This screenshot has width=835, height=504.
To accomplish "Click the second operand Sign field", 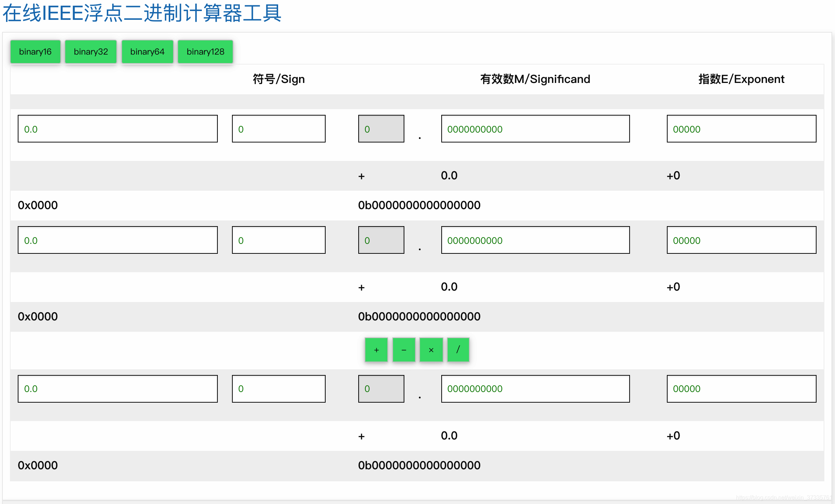I will [x=278, y=240].
